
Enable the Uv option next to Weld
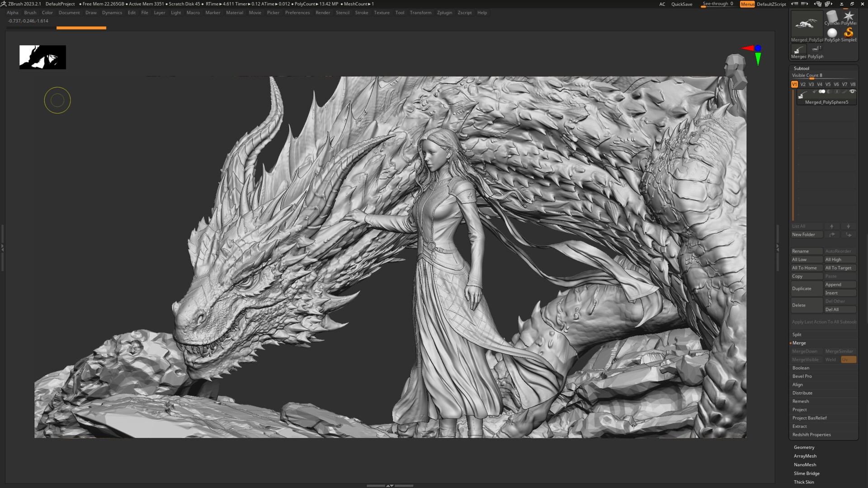coord(848,359)
